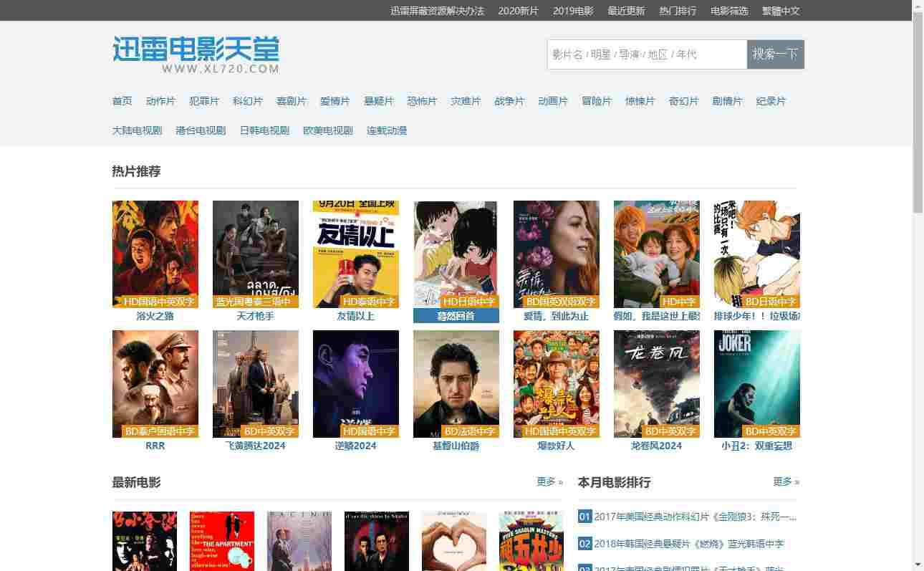Click the 龙卷风2024 title link

click(x=657, y=446)
